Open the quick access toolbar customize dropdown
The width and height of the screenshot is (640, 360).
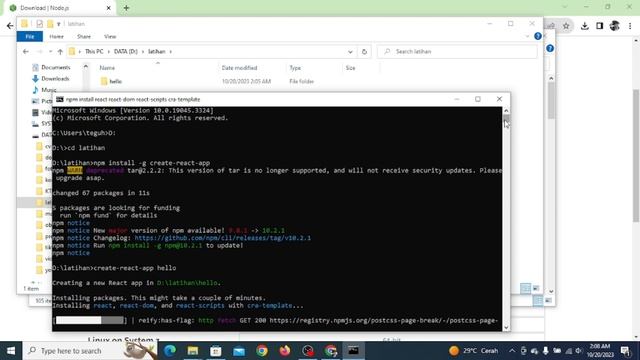tap(59, 24)
